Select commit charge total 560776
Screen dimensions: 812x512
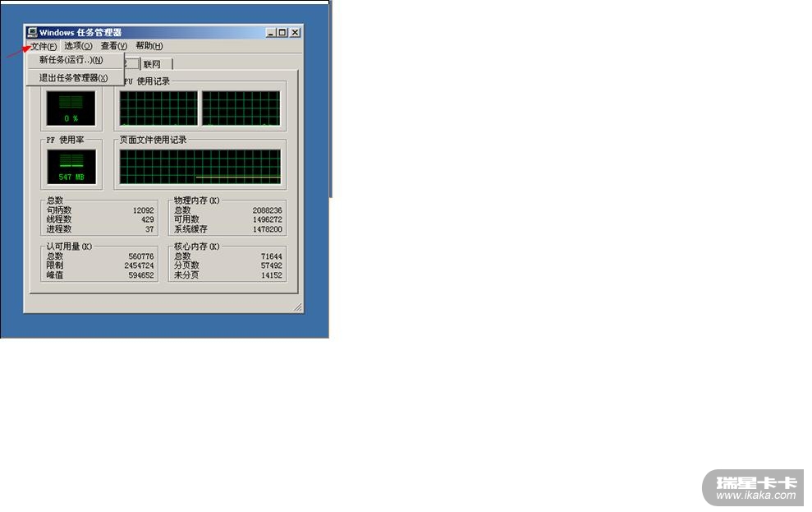tap(141, 256)
